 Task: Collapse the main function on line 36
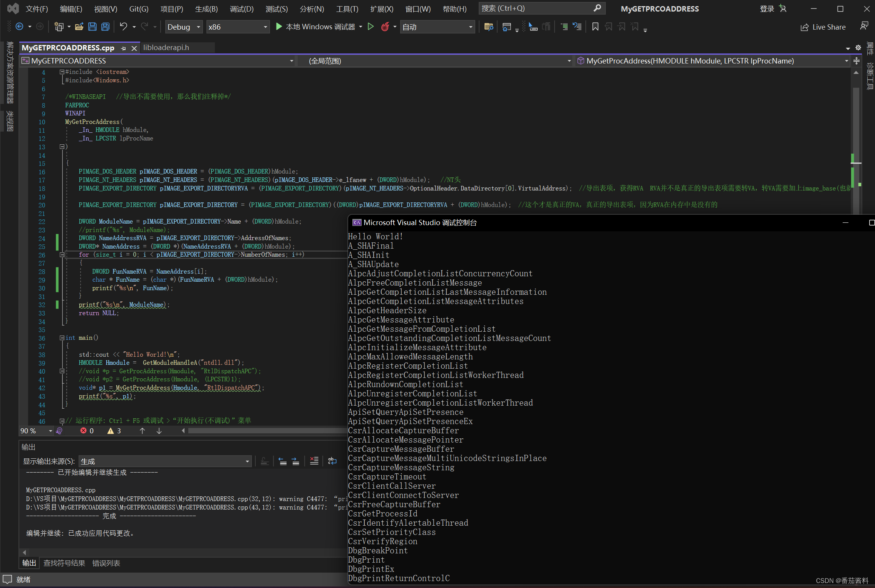pyautogui.click(x=62, y=338)
